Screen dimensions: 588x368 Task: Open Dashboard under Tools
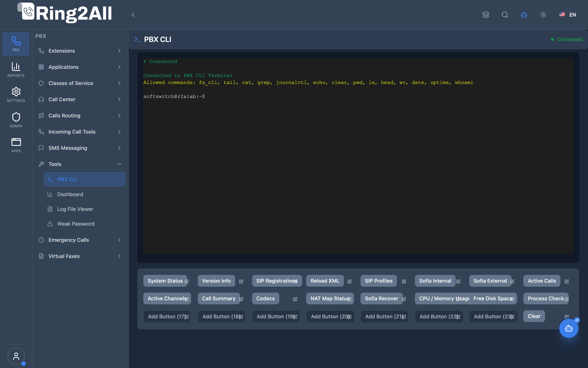(85, 194)
